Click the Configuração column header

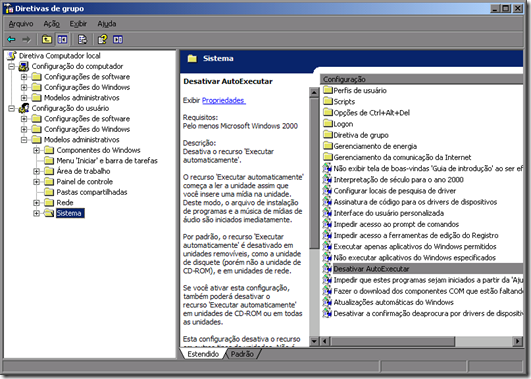422,79
